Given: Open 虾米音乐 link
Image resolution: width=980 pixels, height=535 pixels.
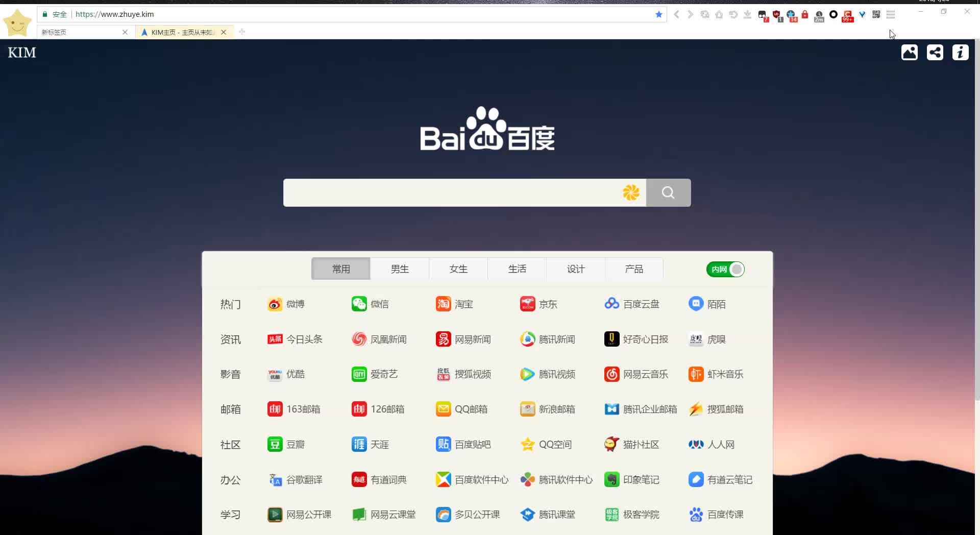Looking at the screenshot, I should coord(716,374).
